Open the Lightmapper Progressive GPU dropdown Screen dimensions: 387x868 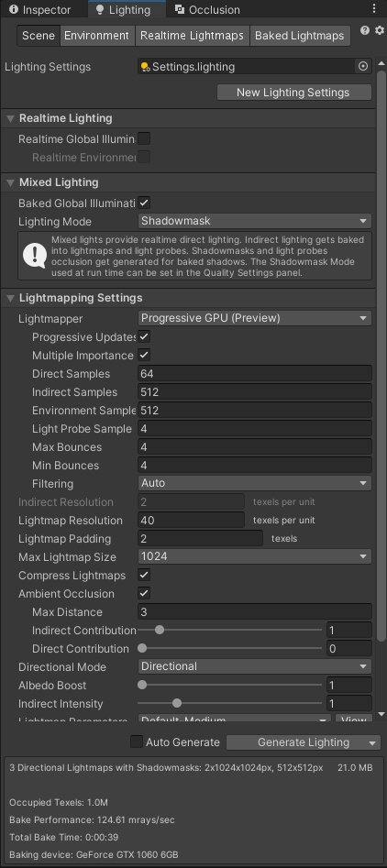(x=255, y=318)
